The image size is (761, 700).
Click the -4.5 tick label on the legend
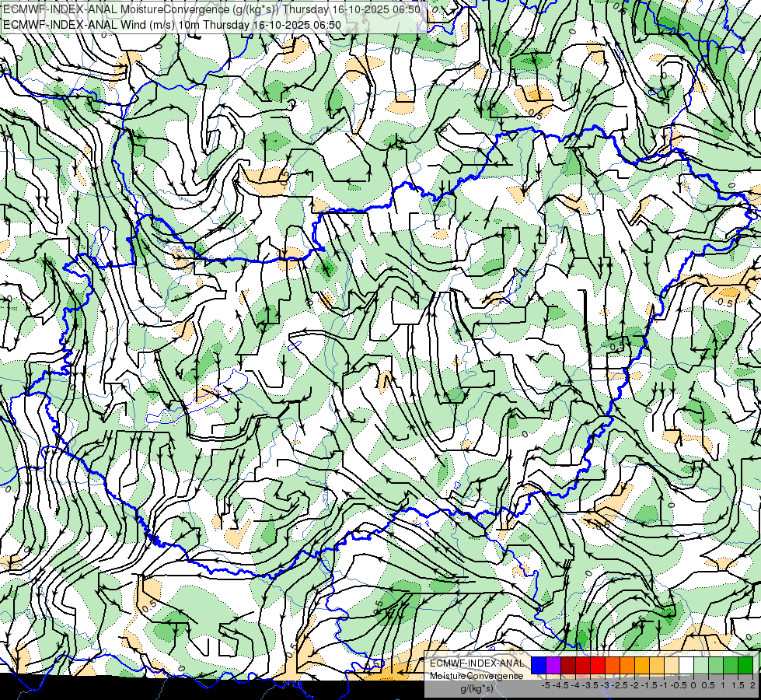coord(560,685)
